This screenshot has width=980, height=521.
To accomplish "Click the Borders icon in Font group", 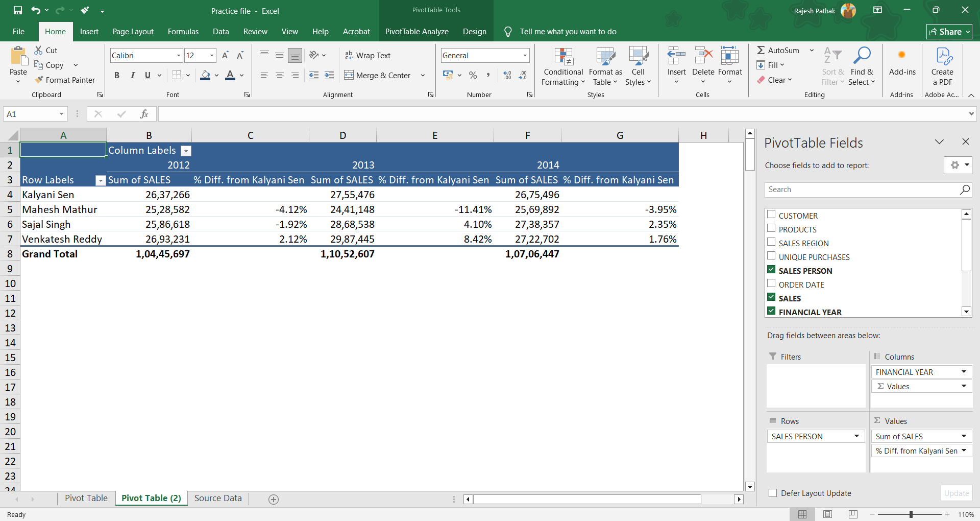I will pos(177,76).
